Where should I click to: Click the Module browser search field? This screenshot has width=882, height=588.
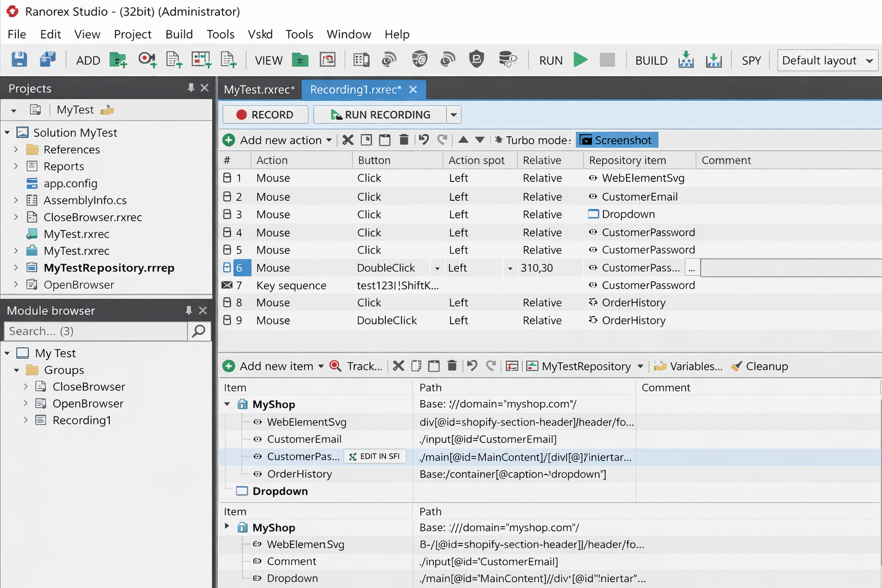[95, 331]
